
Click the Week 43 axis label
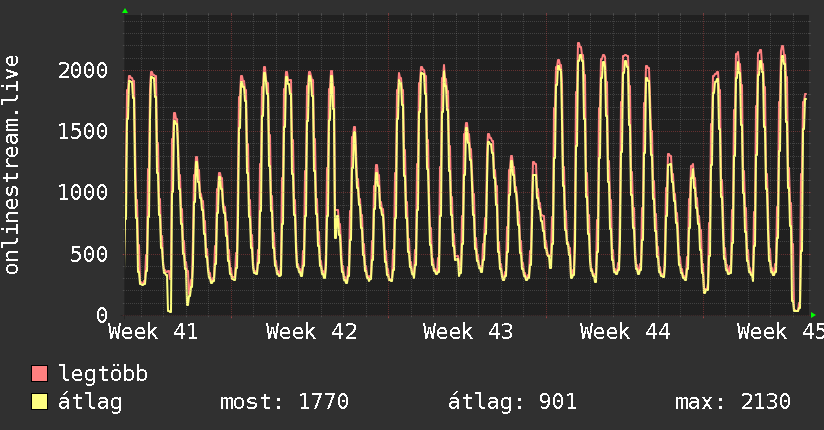[468, 332]
